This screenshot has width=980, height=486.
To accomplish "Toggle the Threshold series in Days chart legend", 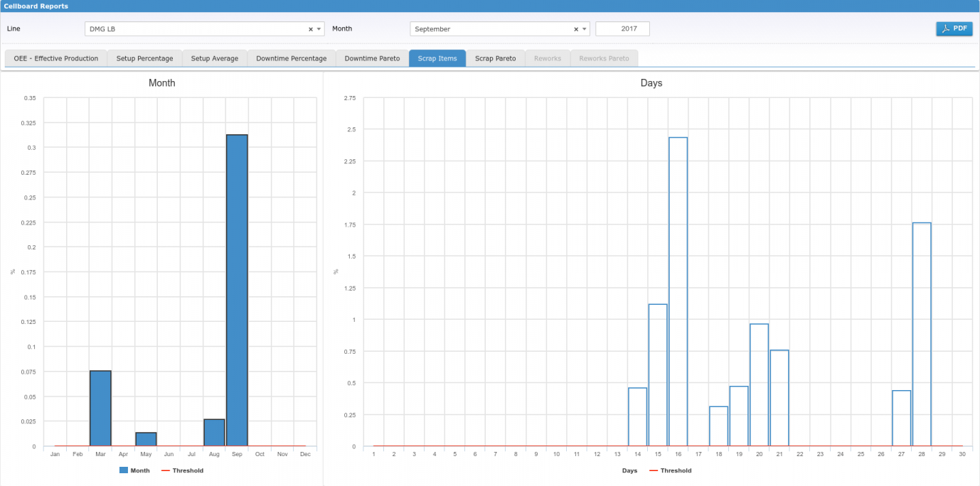I will pos(675,470).
